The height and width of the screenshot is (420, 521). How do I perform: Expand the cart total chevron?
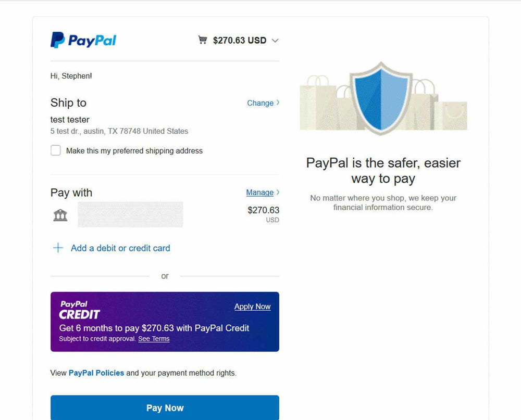pos(275,41)
